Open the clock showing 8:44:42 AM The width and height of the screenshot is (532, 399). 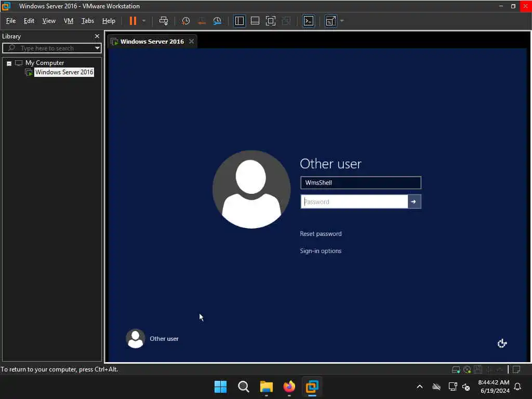point(494,387)
